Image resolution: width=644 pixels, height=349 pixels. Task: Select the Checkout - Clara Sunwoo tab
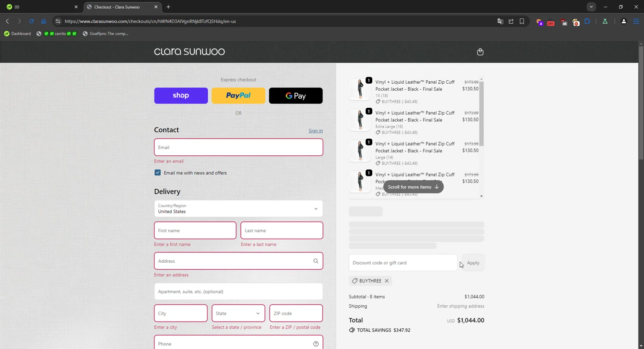[122, 7]
